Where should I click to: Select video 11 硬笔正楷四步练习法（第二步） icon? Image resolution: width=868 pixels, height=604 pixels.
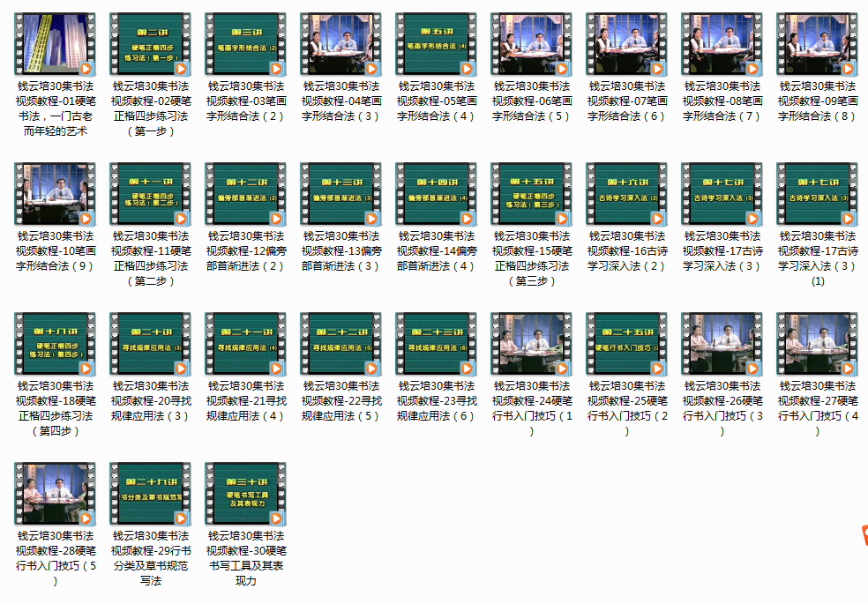tap(150, 194)
